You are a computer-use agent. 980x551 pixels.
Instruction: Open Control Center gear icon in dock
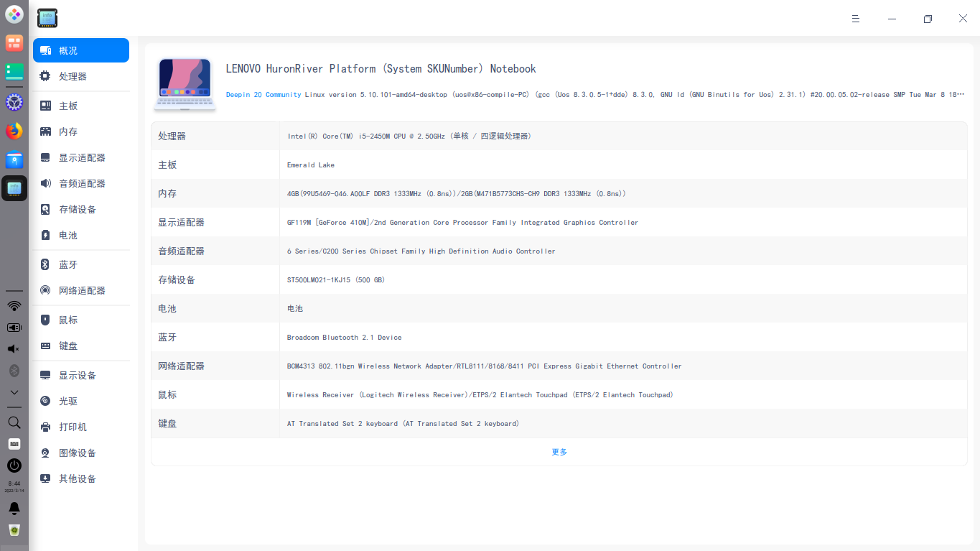[x=14, y=102]
